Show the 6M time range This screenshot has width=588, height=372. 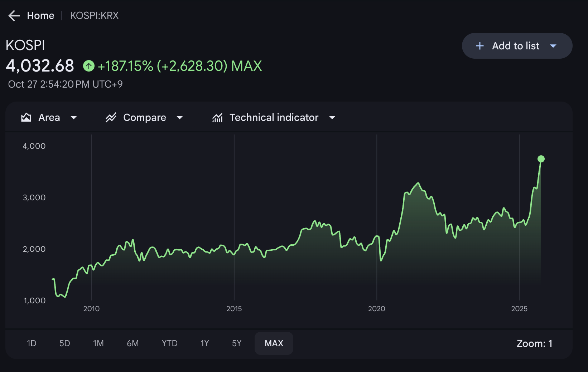click(x=133, y=343)
